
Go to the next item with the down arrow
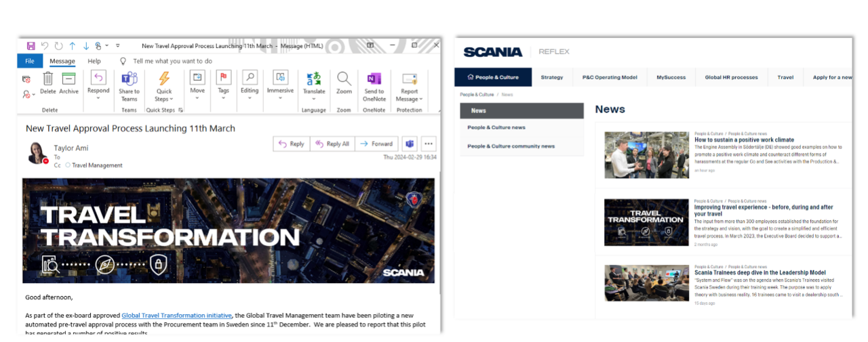pyautogui.click(x=86, y=46)
